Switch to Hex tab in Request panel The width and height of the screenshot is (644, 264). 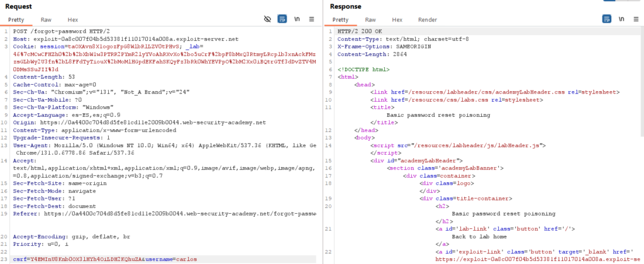point(73,19)
